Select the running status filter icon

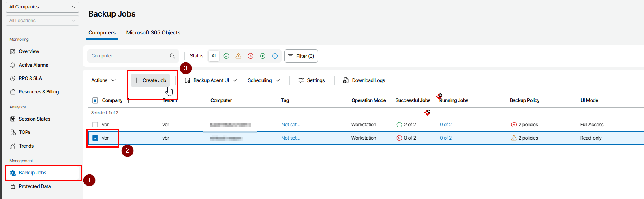click(x=263, y=56)
